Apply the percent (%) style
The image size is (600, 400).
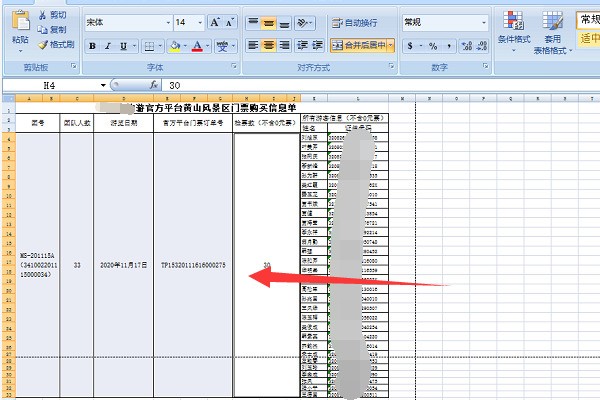click(x=433, y=46)
